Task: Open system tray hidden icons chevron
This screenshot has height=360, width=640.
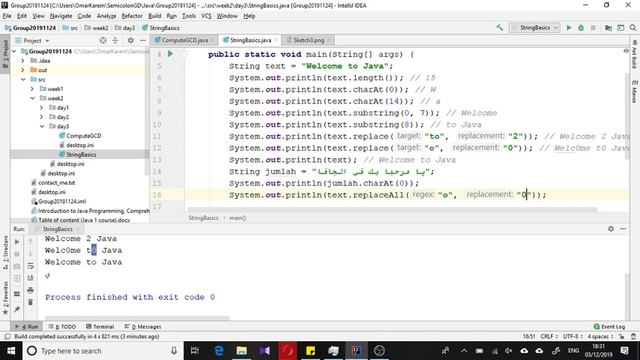Action: pyautogui.click(x=464, y=351)
